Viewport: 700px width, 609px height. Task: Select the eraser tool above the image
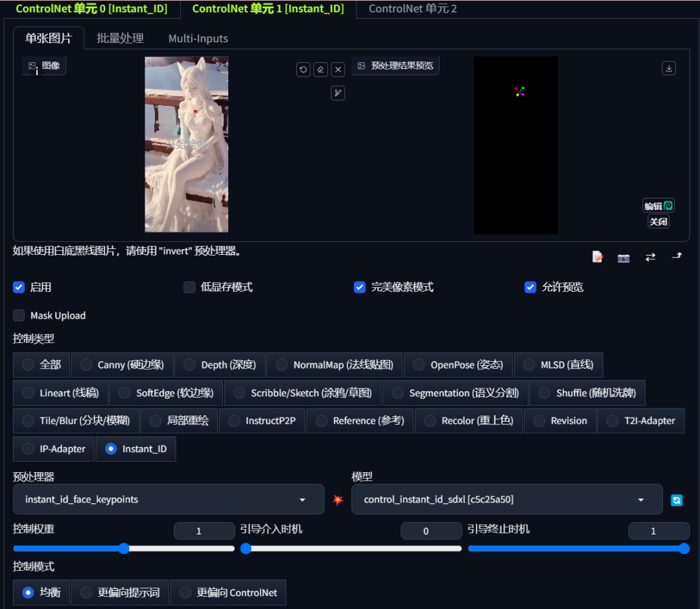click(320, 69)
